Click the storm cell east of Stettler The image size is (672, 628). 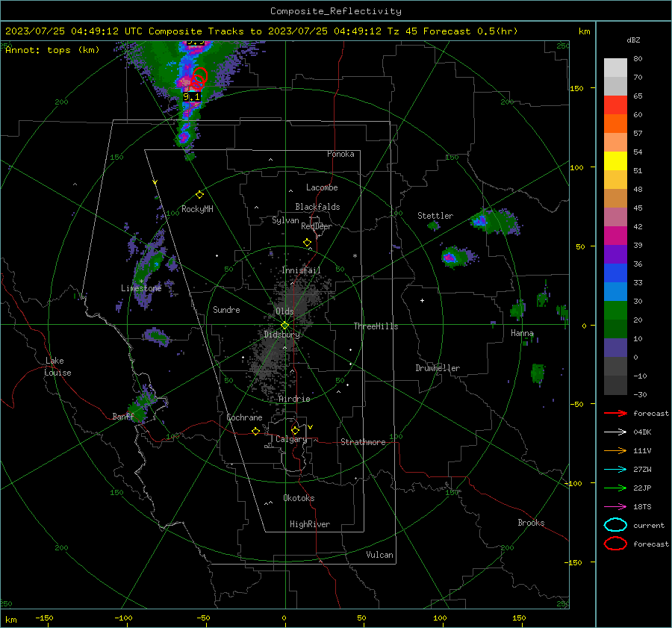click(495, 222)
